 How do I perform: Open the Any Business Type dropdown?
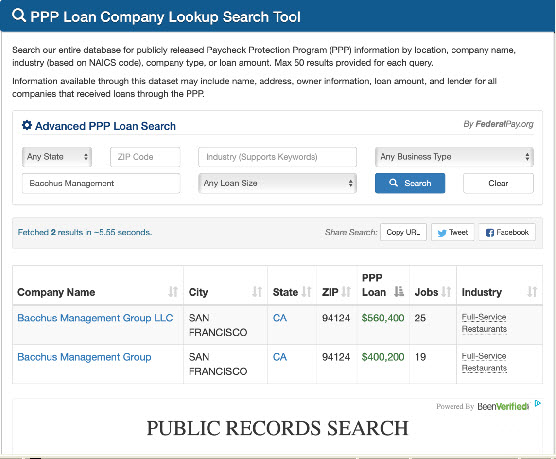tap(454, 157)
